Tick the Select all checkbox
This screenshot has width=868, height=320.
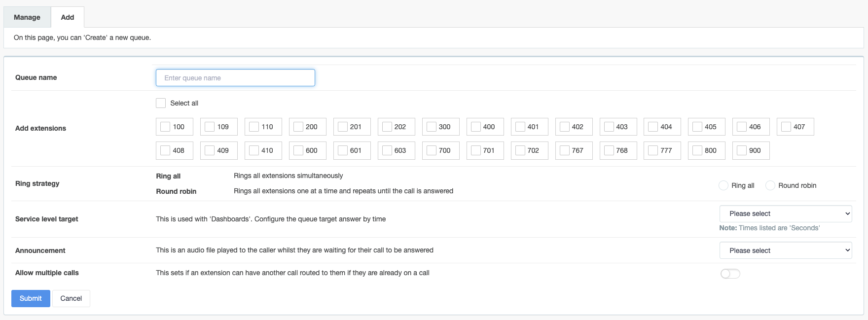[x=161, y=103]
